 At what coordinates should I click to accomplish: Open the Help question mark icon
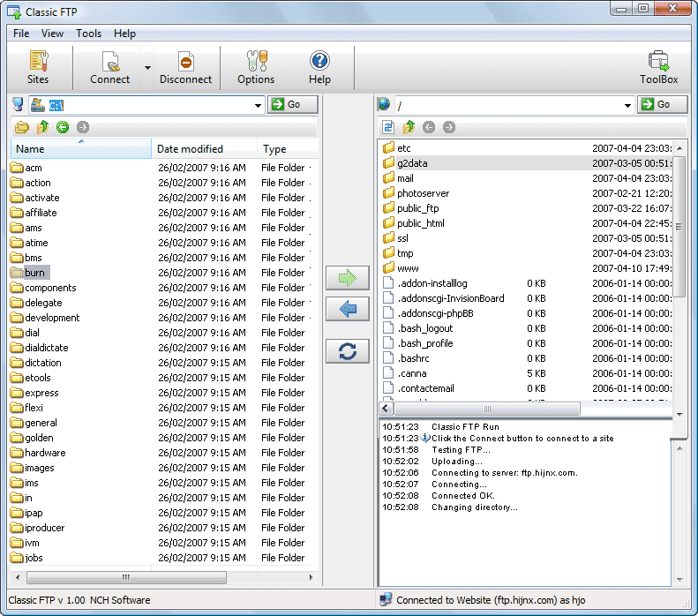point(319,62)
